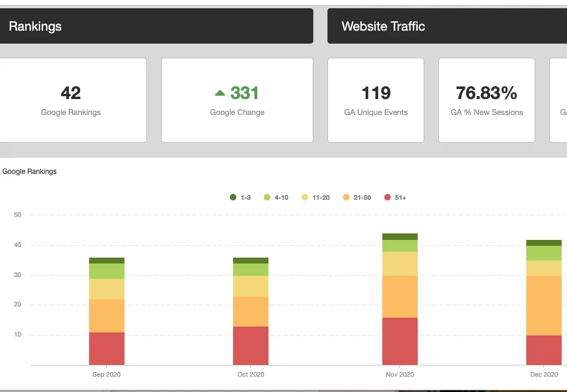567x392 pixels.
Task: Click the dark green 1-3 segment for Dec 2020
Action: click(x=544, y=243)
